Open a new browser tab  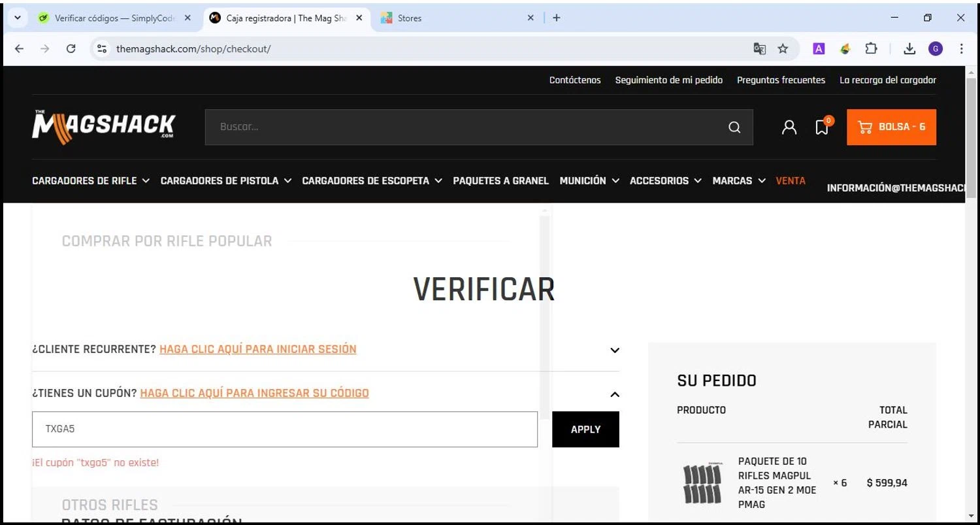click(x=556, y=18)
